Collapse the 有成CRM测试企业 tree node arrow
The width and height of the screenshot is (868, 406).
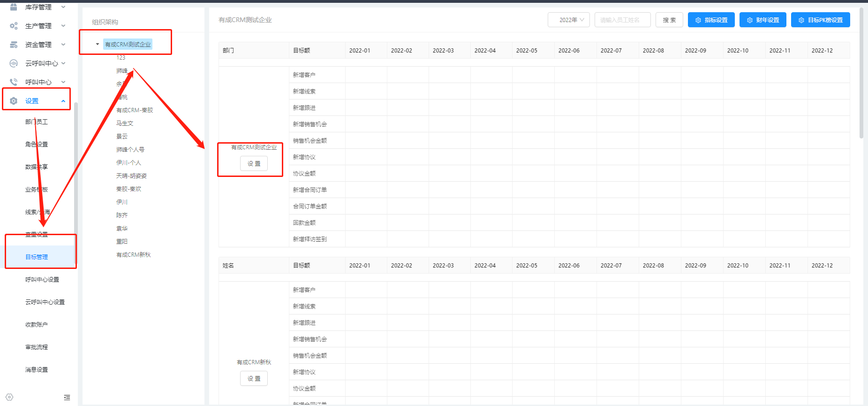(x=98, y=44)
